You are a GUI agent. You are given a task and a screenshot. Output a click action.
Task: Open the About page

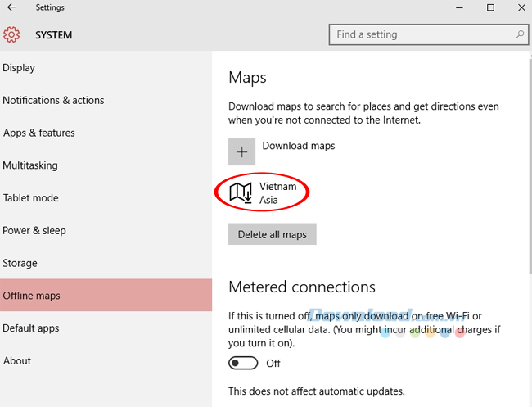point(16,361)
